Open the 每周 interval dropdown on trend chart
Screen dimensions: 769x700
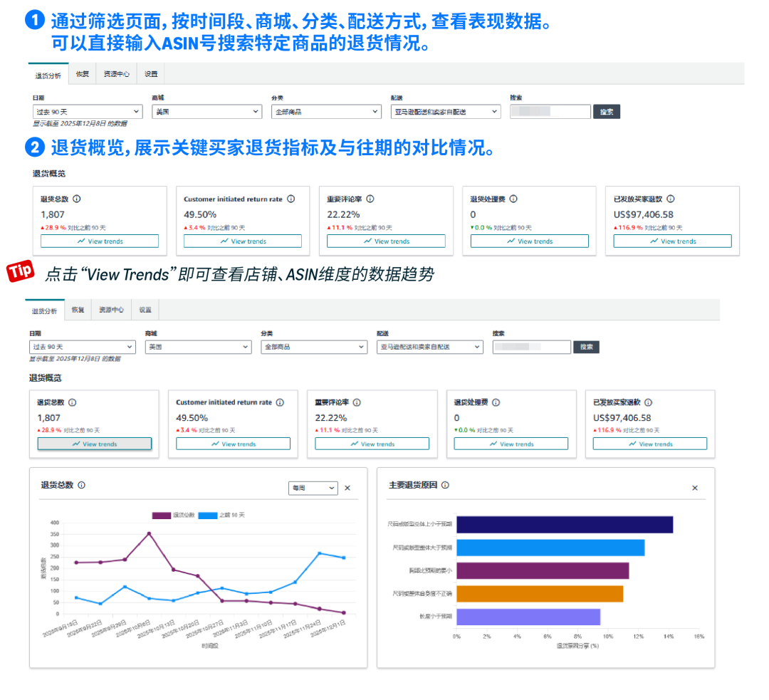(x=313, y=488)
